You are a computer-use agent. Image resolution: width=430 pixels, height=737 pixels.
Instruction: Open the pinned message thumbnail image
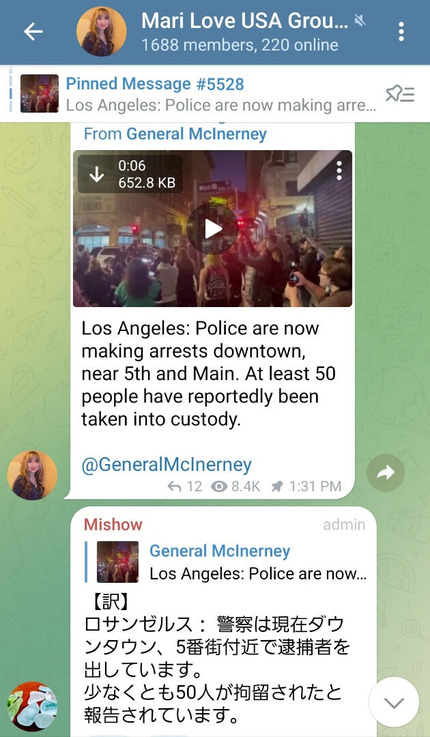(39, 94)
